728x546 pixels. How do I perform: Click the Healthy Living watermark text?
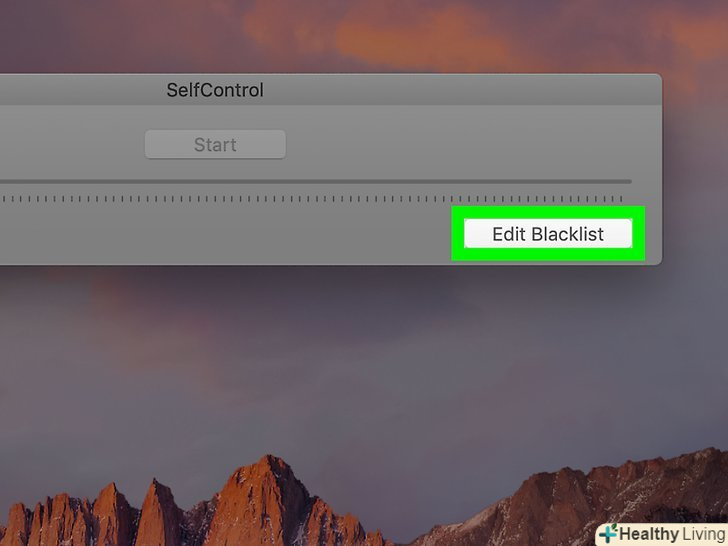point(672,534)
